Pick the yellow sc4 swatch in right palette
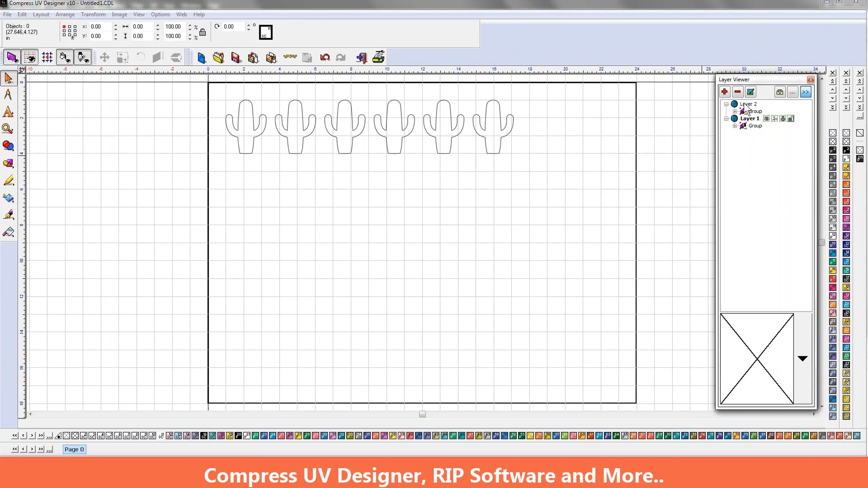This screenshot has height=488, width=868. coord(846,167)
